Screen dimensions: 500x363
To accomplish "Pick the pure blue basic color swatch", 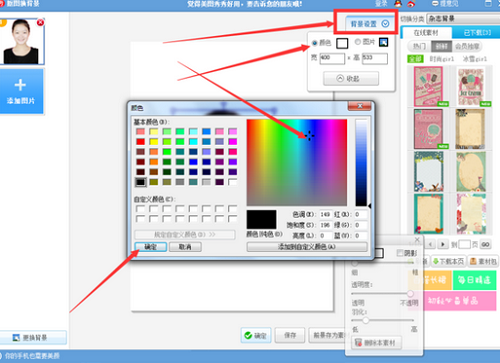I will click(x=193, y=162).
